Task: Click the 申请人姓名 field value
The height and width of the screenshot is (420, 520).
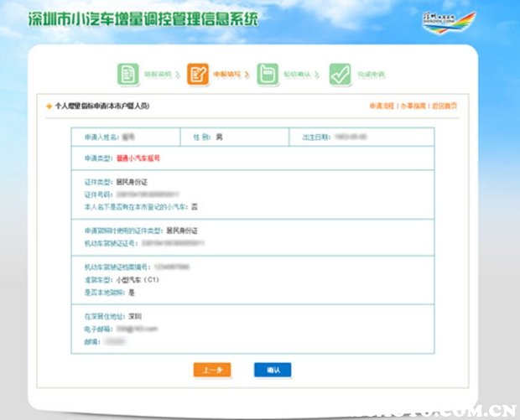Action: tap(128, 135)
